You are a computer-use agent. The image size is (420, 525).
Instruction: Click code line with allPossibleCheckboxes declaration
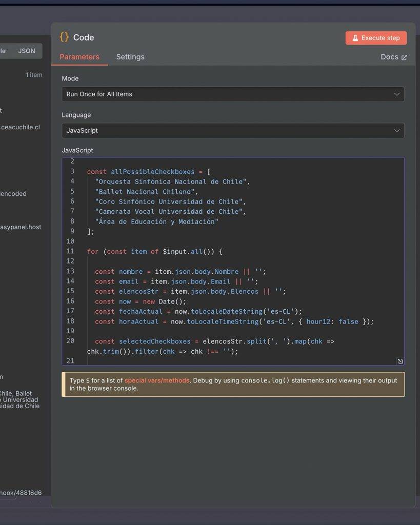(149, 172)
